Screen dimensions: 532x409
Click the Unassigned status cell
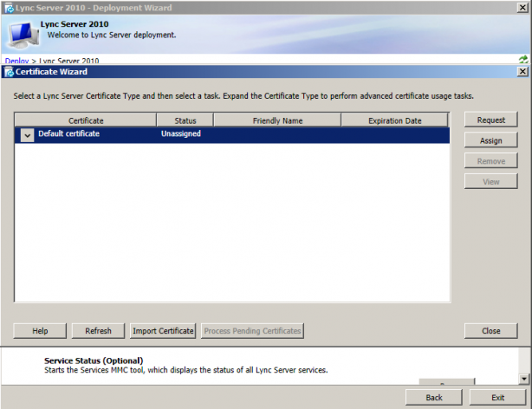[181, 133]
